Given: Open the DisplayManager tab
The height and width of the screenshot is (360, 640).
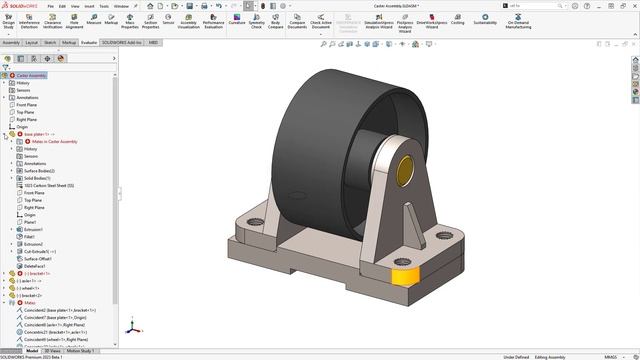Looking at the screenshot, I should (61, 59).
